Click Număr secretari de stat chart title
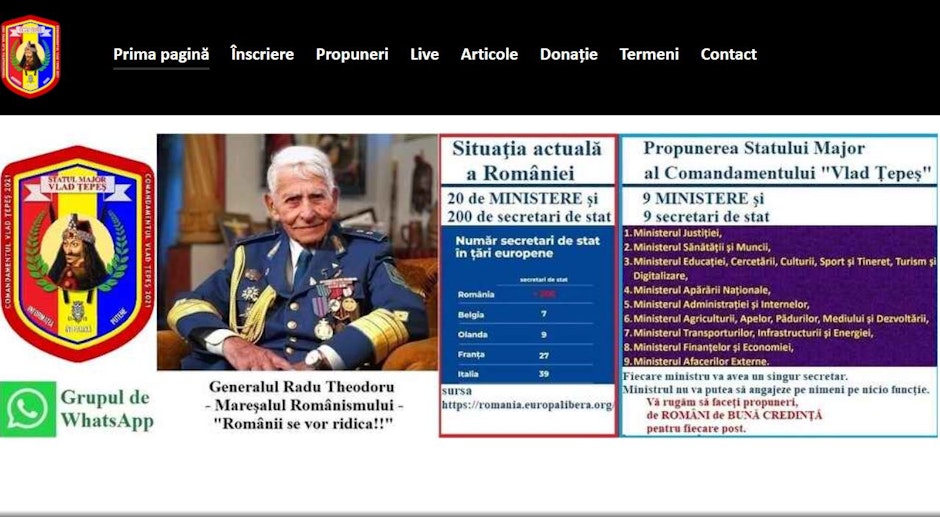Screen dimensions: 940x517 pyautogui.click(x=528, y=247)
